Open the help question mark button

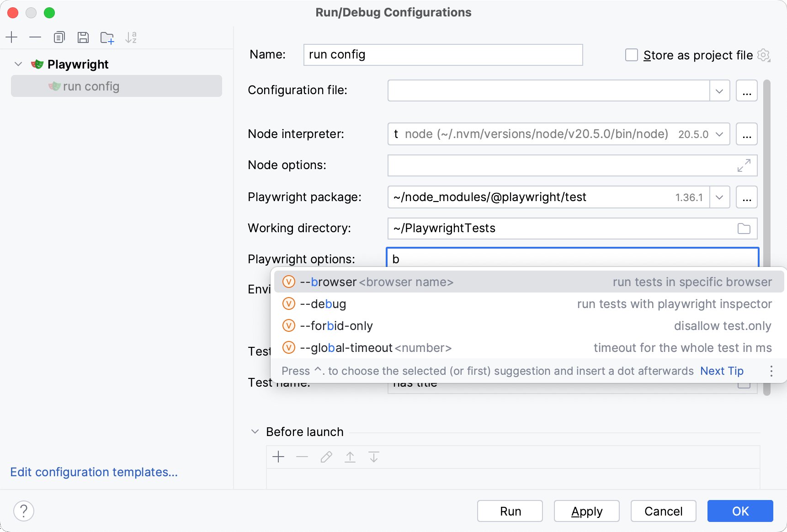coord(24,511)
